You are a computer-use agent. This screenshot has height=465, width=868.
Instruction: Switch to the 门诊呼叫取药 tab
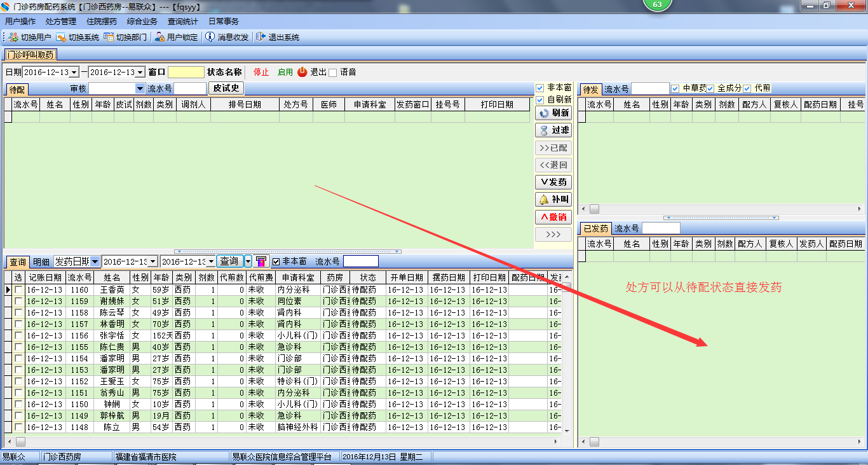tap(31, 55)
